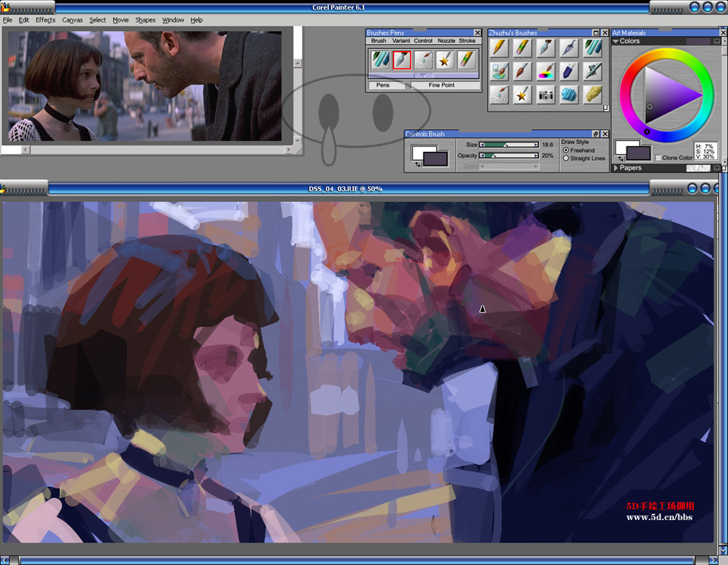Choose the purple crayon tip brush
Viewport: 728px width, 565px height.
[x=569, y=71]
